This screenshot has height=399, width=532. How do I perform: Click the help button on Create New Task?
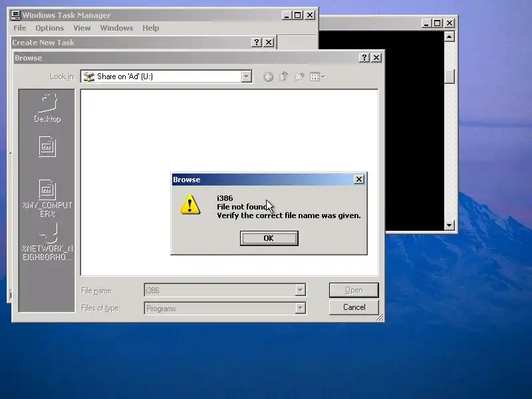(257, 42)
